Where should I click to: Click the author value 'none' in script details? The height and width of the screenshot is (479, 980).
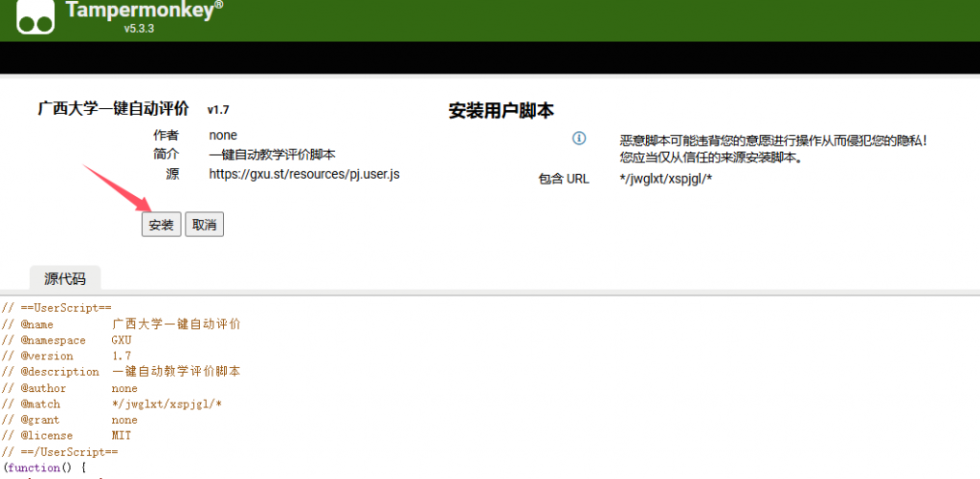coord(223,136)
